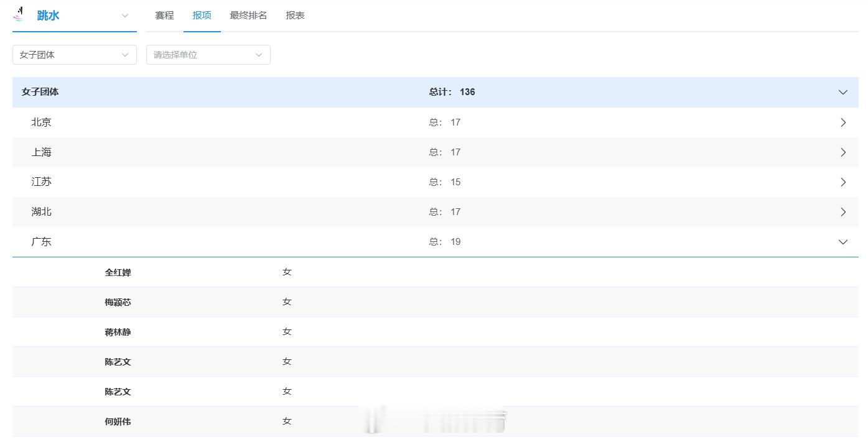Click 江苏 total count 15

445,182
